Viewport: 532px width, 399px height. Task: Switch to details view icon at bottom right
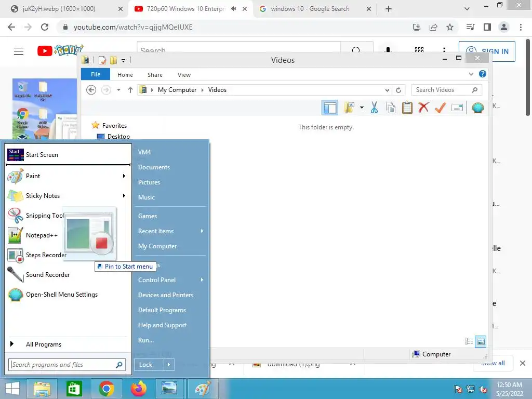coord(469,341)
